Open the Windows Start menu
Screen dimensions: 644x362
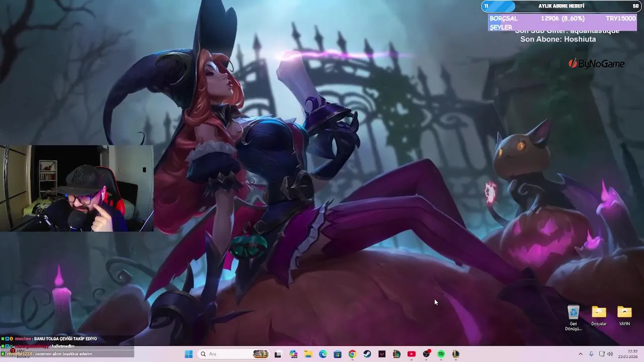coord(189,354)
